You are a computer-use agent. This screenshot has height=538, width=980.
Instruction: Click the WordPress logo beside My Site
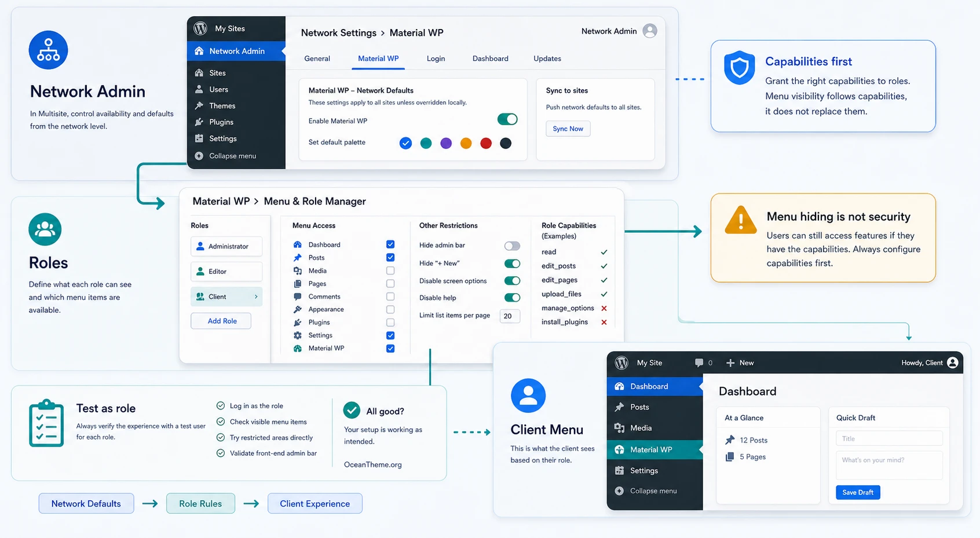(x=621, y=363)
